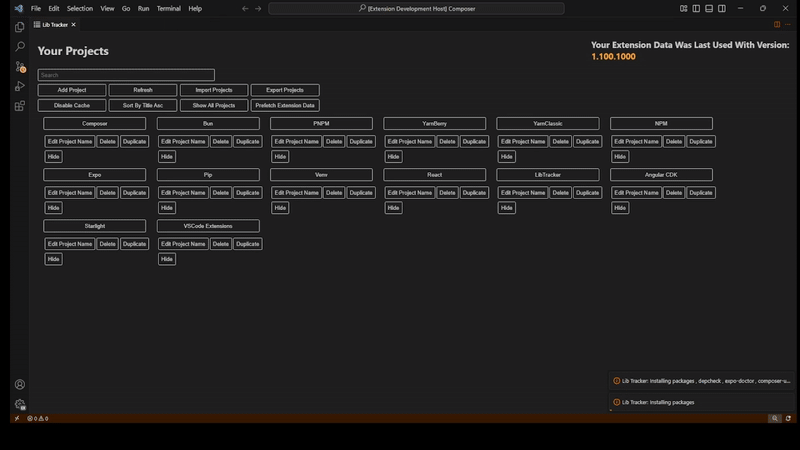Toggle the Show All Projects button
Viewport: 800px width, 450px height.
click(214, 106)
